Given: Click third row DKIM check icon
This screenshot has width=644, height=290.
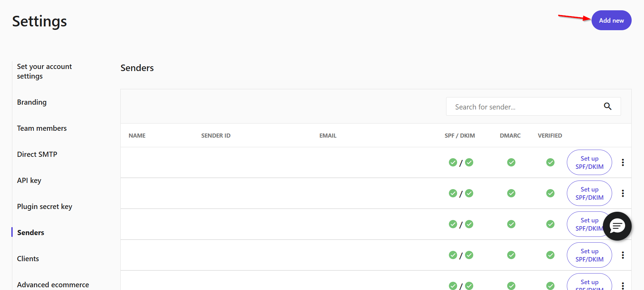Looking at the screenshot, I should click(x=469, y=224).
